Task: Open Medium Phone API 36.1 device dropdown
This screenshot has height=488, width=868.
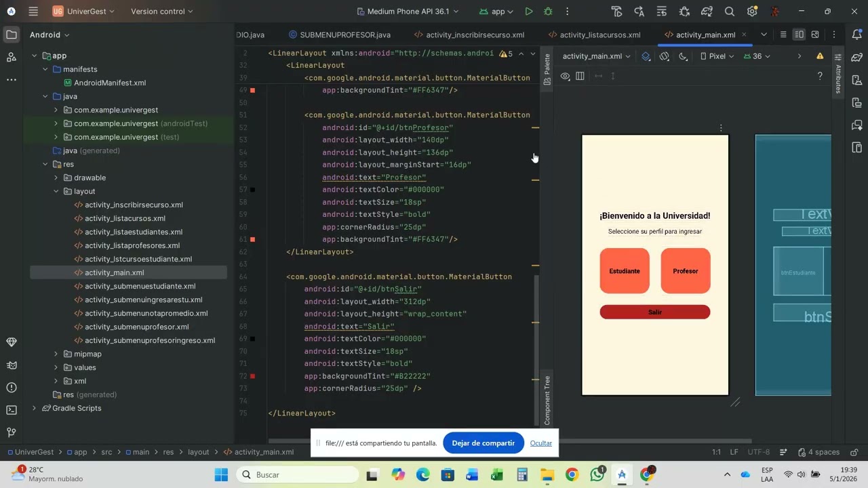Action: coord(408,12)
